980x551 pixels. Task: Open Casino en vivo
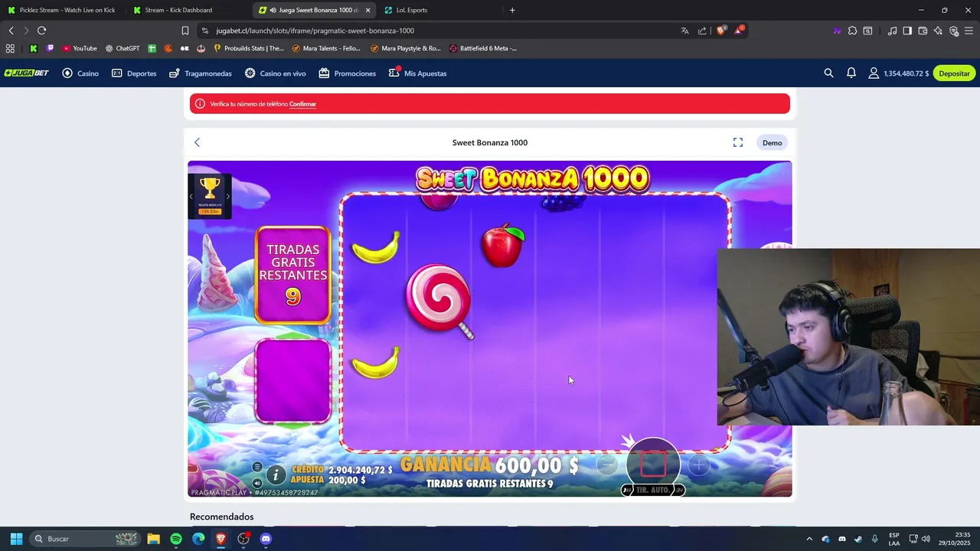[x=275, y=73]
